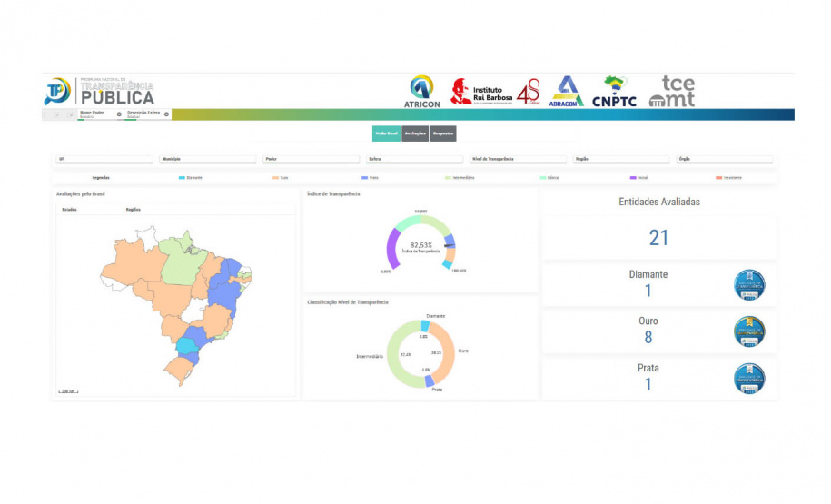Click the TCE MT logo

(672, 92)
